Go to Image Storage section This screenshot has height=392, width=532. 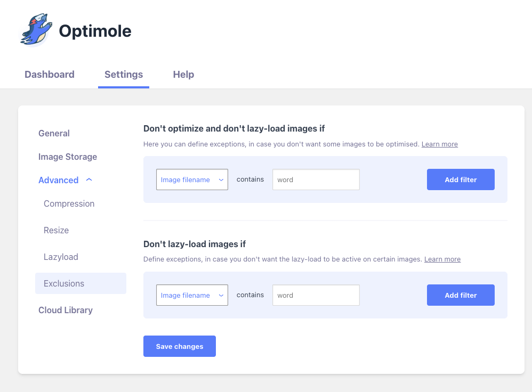click(68, 157)
